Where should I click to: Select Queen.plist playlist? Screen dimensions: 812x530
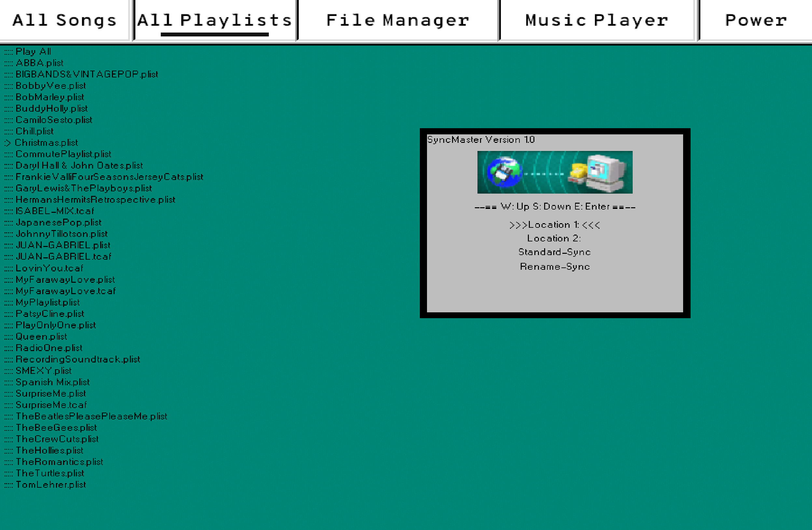41,337
